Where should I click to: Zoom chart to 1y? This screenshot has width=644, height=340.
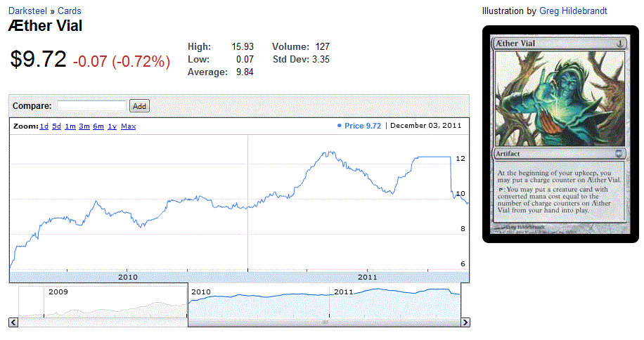click(x=112, y=126)
